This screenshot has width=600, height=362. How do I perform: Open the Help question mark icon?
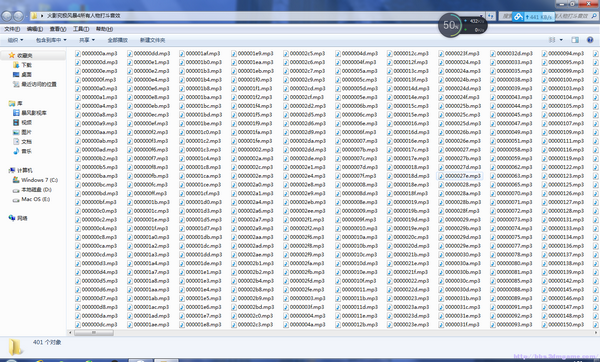click(590, 40)
